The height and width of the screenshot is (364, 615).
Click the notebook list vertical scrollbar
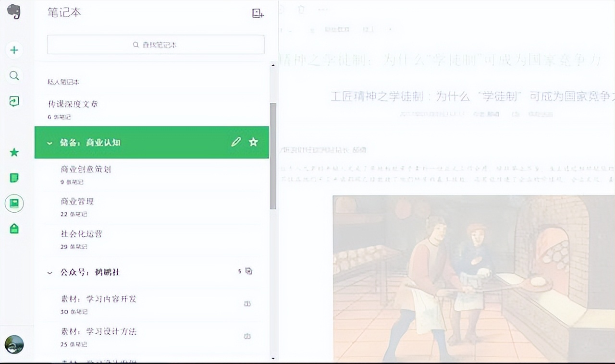273,156
